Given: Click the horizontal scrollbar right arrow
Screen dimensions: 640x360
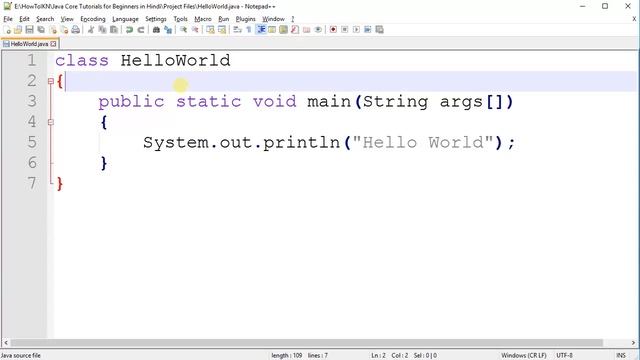Looking at the screenshot, I should (634, 343).
